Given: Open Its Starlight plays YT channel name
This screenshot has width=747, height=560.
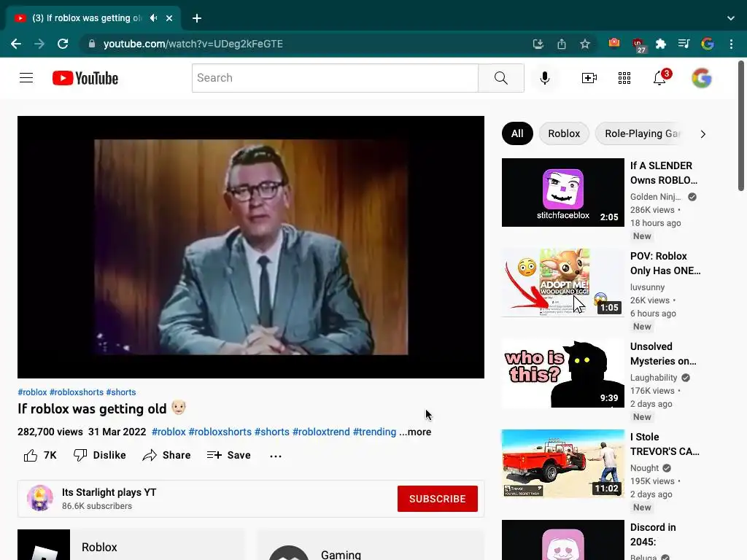Looking at the screenshot, I should 109,492.
